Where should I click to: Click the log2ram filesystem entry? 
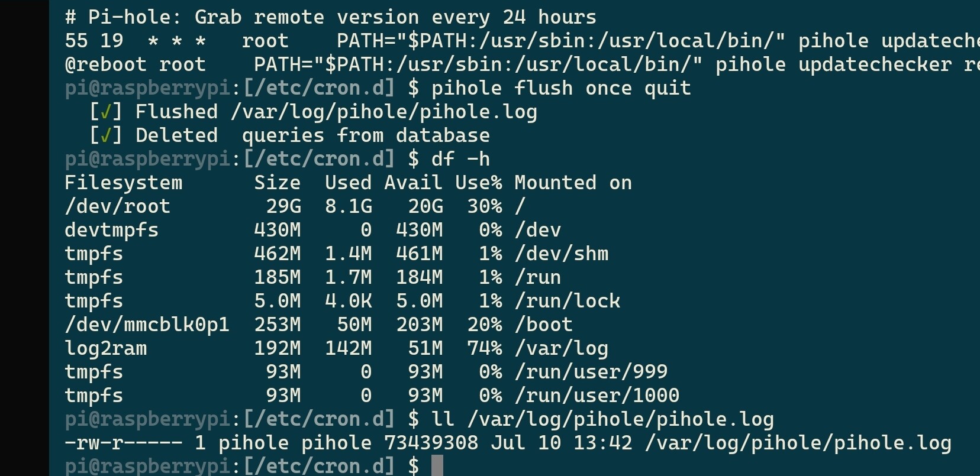(105, 348)
